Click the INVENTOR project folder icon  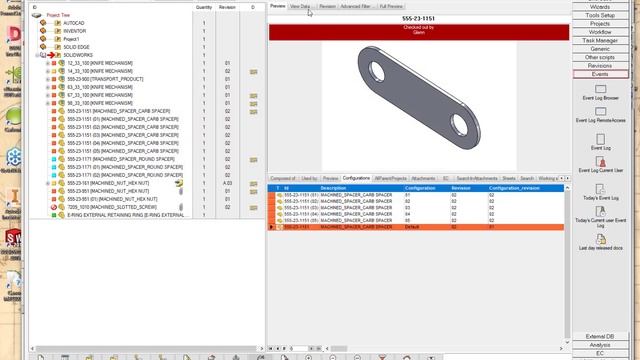(58, 31)
